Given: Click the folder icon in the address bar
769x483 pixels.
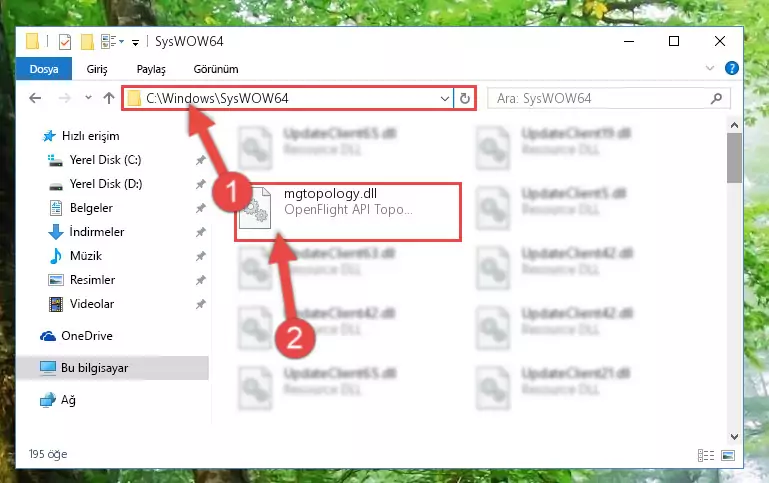Looking at the screenshot, I should coord(133,99).
